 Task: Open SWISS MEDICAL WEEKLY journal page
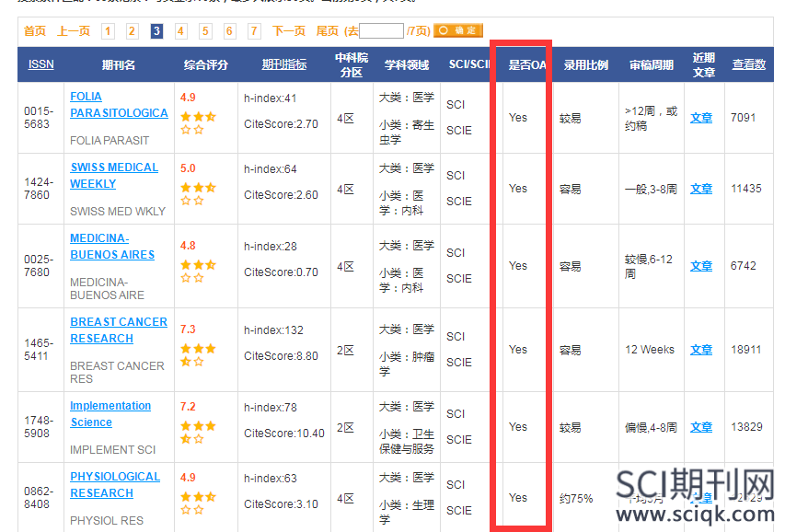(x=113, y=176)
